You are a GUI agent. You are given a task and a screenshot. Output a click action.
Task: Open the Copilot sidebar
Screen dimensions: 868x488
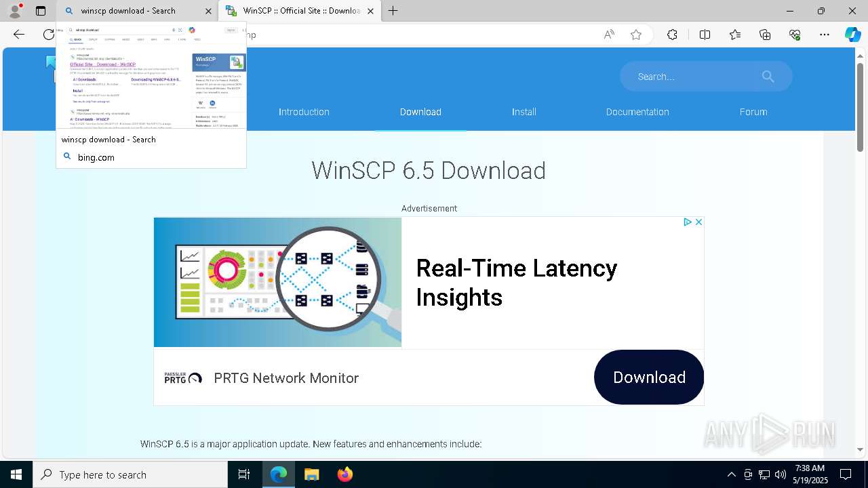(x=852, y=35)
